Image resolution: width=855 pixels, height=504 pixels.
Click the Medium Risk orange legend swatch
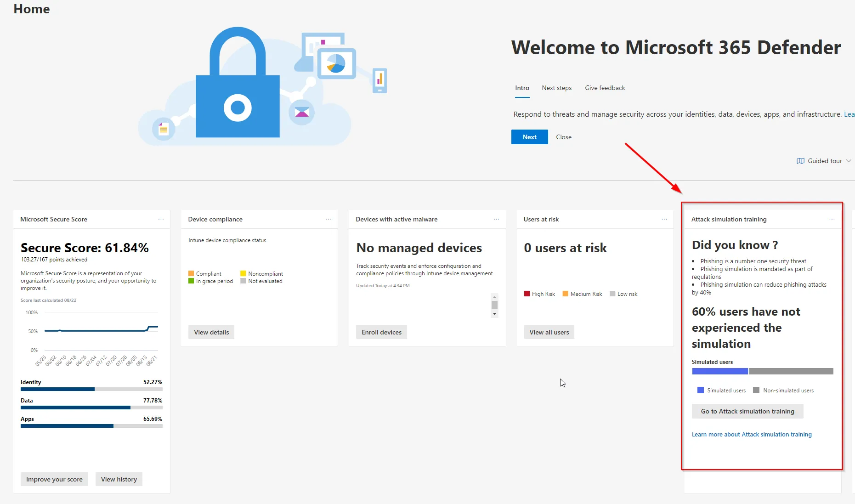pos(566,294)
